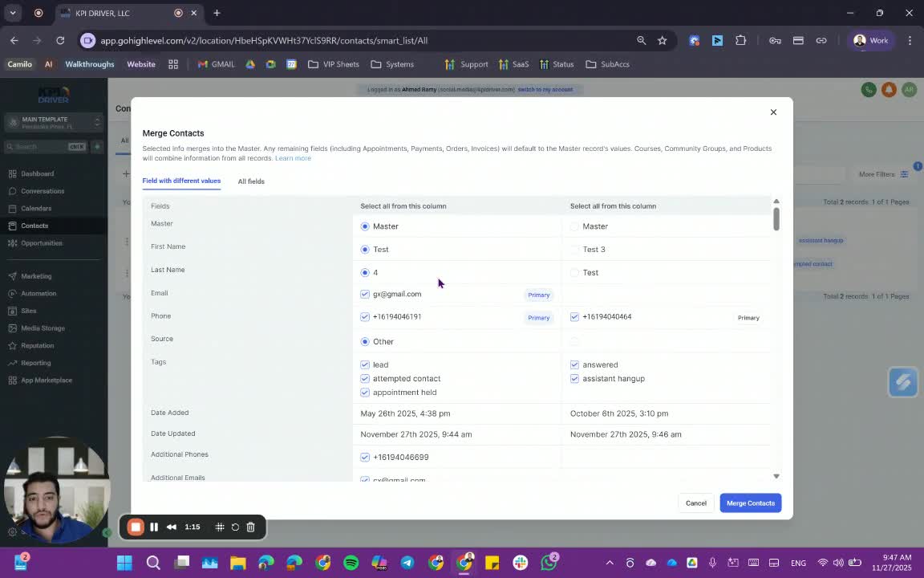924x578 pixels.
Task: Uncheck assistant hangup tag checkbox
Action: (574, 379)
